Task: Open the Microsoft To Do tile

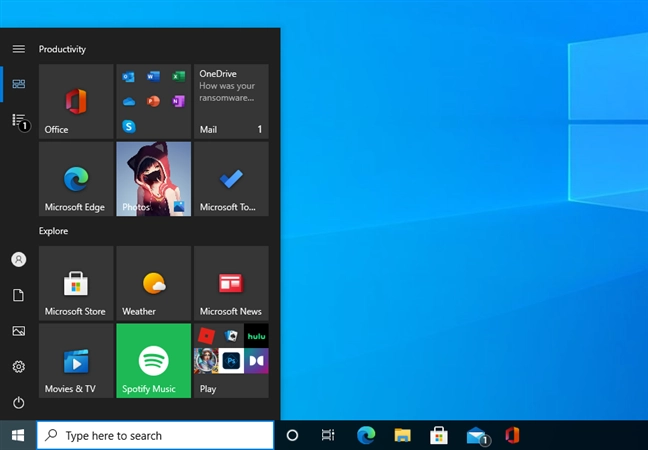Action: (x=231, y=179)
